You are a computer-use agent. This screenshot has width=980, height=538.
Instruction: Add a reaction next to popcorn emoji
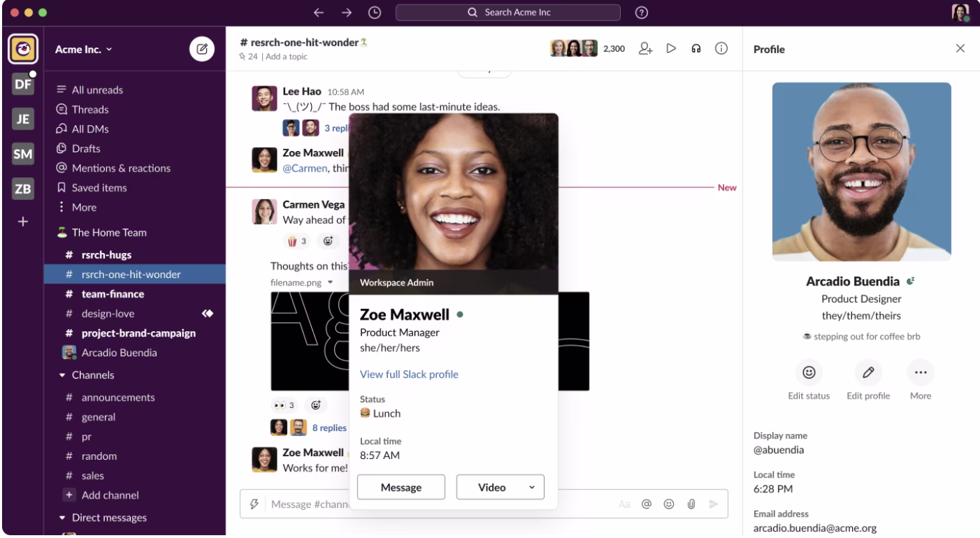328,241
